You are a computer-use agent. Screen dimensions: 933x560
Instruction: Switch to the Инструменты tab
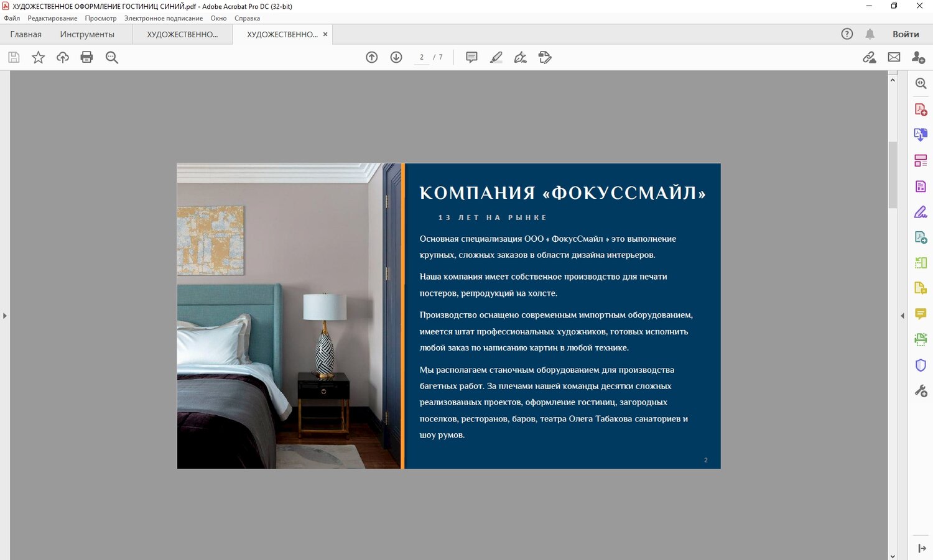(x=87, y=34)
